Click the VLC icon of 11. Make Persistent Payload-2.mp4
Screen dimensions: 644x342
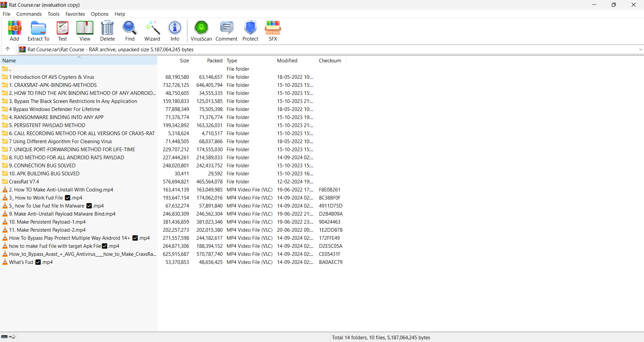click(5, 230)
